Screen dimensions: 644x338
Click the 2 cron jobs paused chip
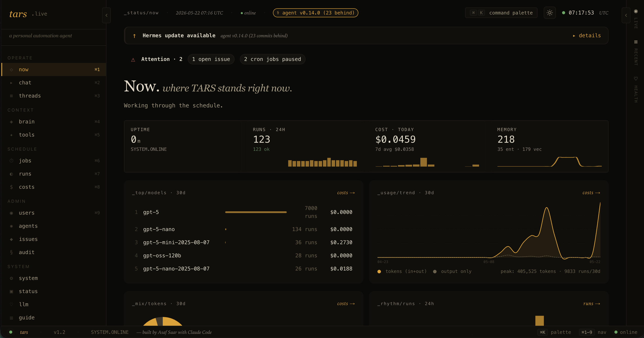[x=272, y=59]
